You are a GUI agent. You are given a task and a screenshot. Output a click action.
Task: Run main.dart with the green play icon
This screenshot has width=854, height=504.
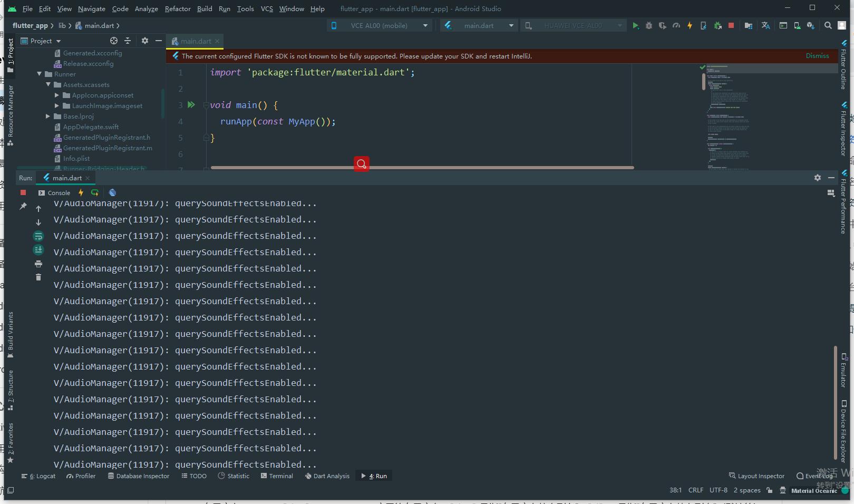pos(635,25)
